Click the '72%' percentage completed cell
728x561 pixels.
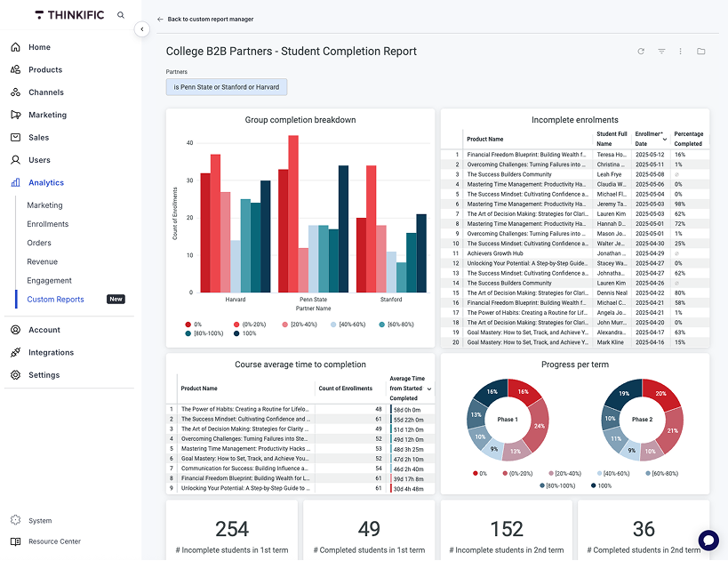tap(680, 224)
